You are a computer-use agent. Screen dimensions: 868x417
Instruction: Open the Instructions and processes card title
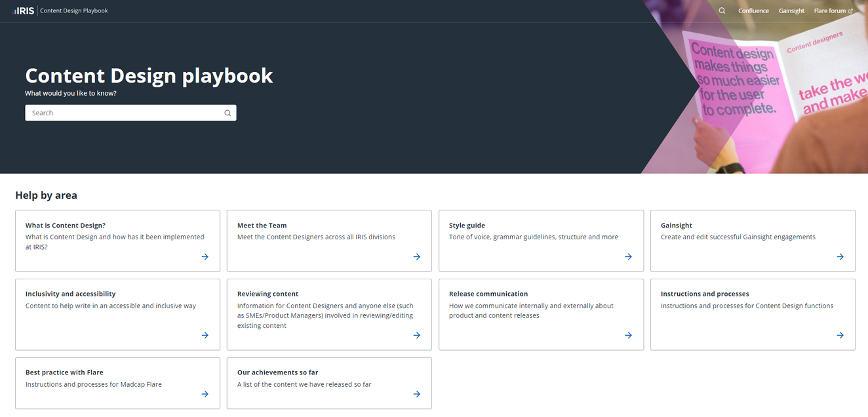705,294
